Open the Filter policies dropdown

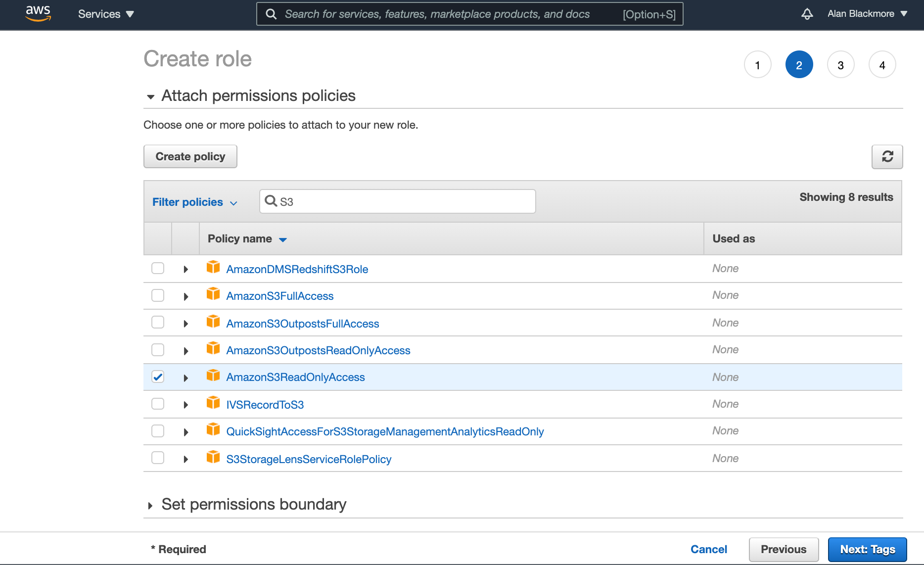click(x=194, y=202)
